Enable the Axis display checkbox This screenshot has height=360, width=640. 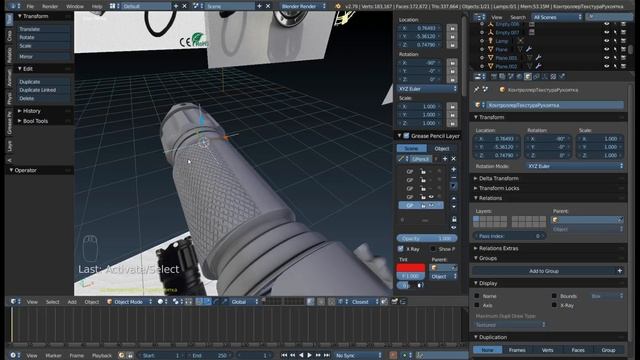click(477, 305)
